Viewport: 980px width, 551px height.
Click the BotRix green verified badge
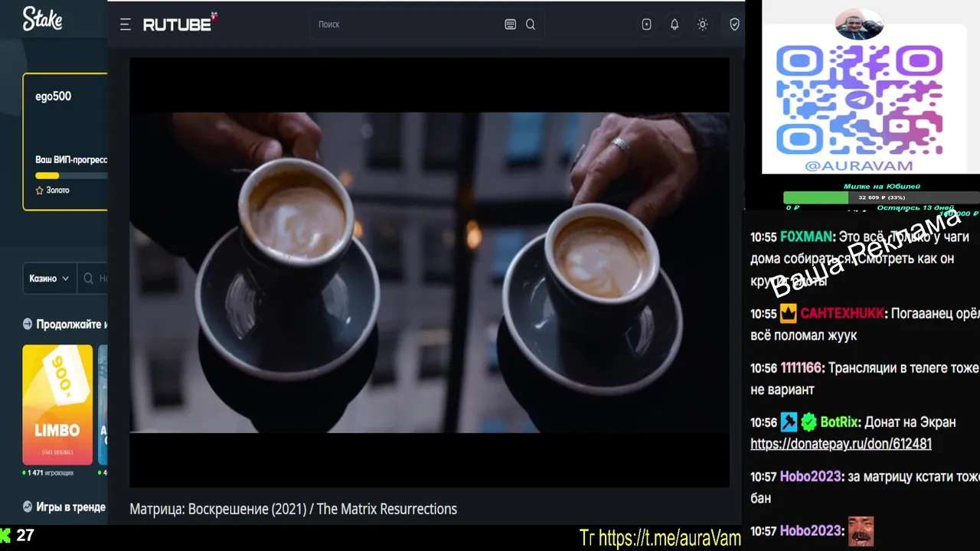808,422
